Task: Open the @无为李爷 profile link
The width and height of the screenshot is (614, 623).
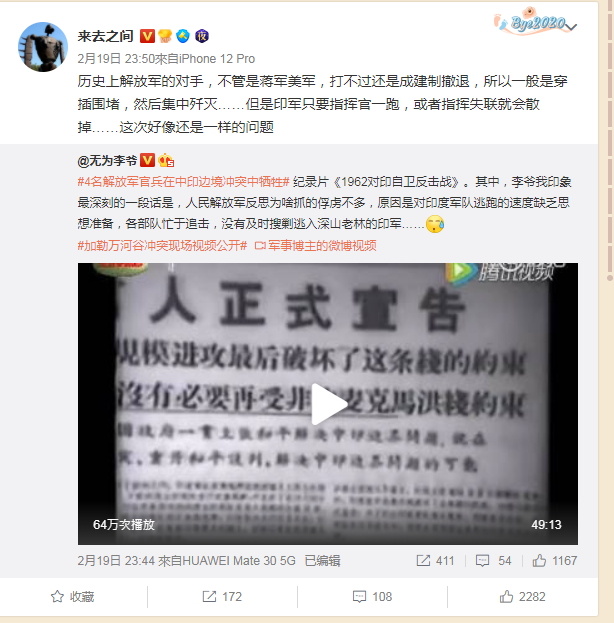Action: tap(107, 161)
